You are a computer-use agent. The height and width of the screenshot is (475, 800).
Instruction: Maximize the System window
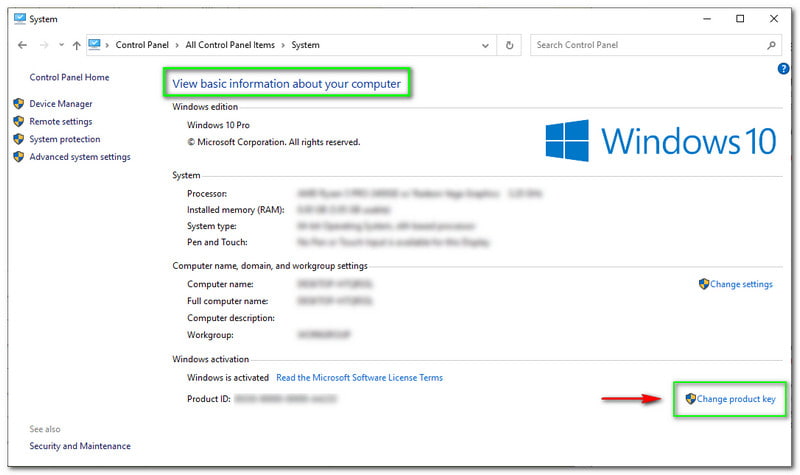tap(740, 19)
